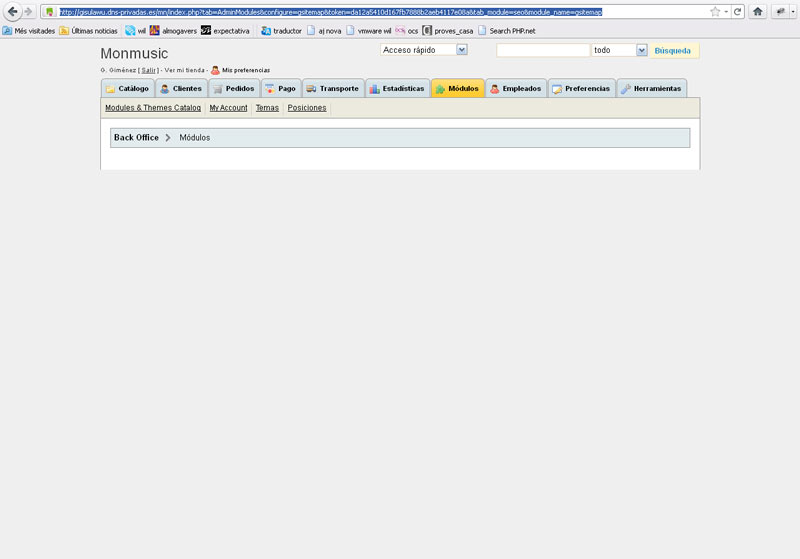Open Mis preferencias link
This screenshot has height=559, width=800.
(246, 70)
